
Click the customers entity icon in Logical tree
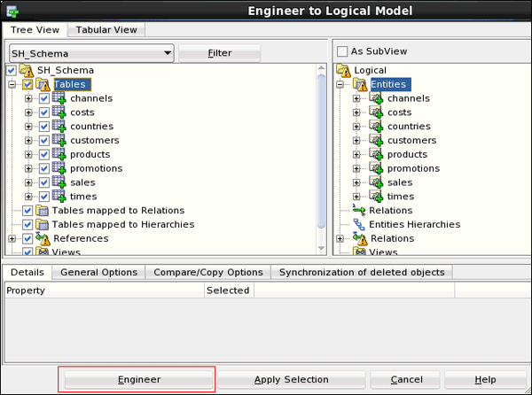tap(376, 140)
